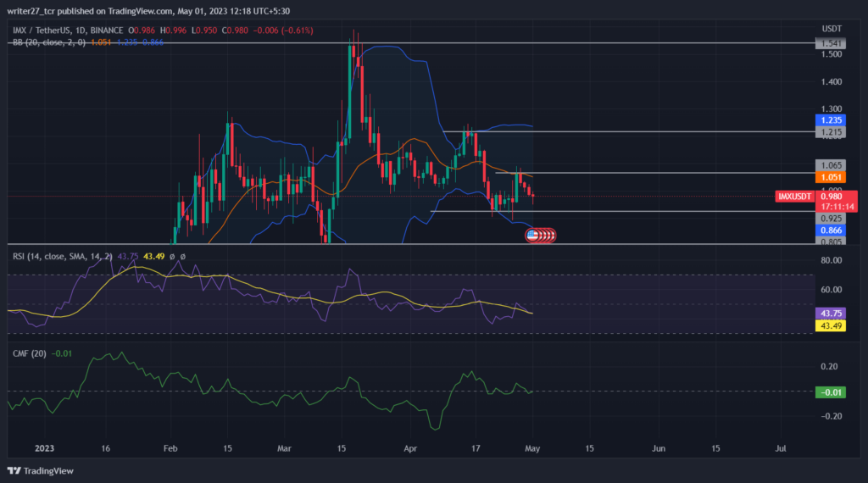Click the blue 1.235 upper band label

coord(831,120)
